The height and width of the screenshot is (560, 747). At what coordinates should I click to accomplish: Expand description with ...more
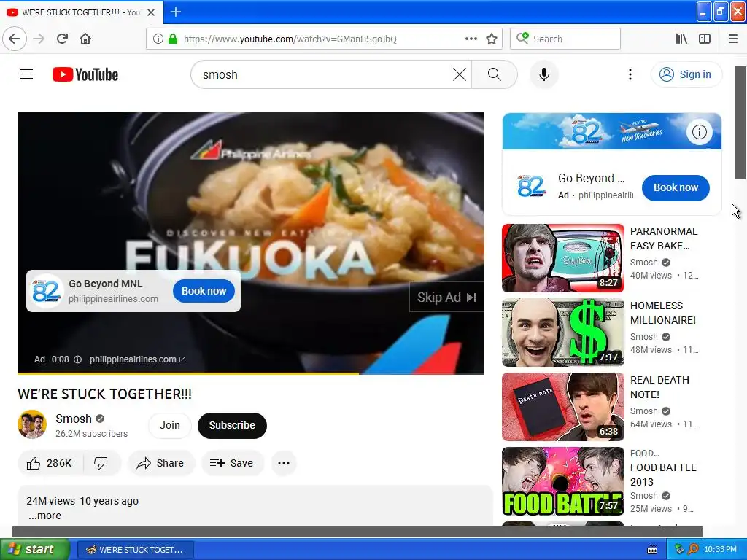pyautogui.click(x=44, y=516)
